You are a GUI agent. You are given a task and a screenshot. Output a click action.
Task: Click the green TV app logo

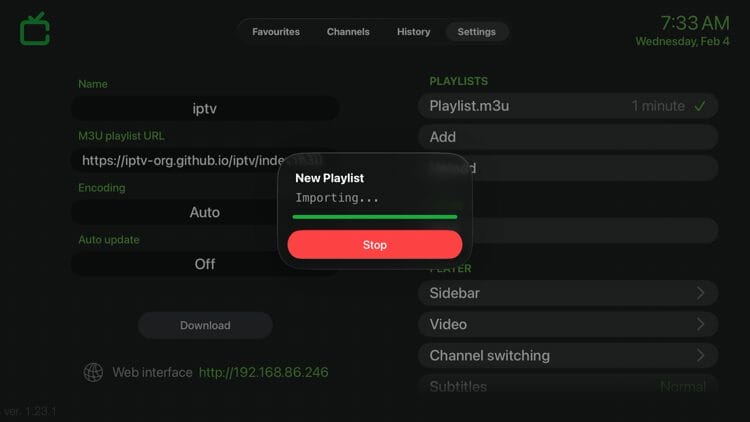(34, 29)
